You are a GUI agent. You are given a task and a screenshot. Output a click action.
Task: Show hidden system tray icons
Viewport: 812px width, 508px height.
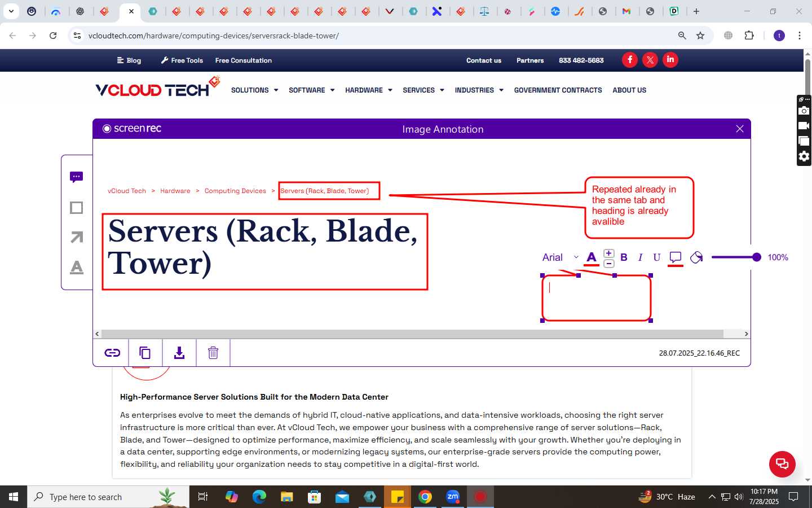click(x=712, y=497)
